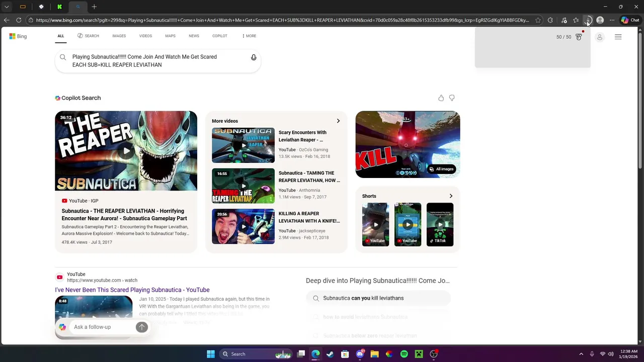Select suggestion Subnautica can you kill leviathans
This screenshot has height=362, width=644.
click(x=378, y=298)
